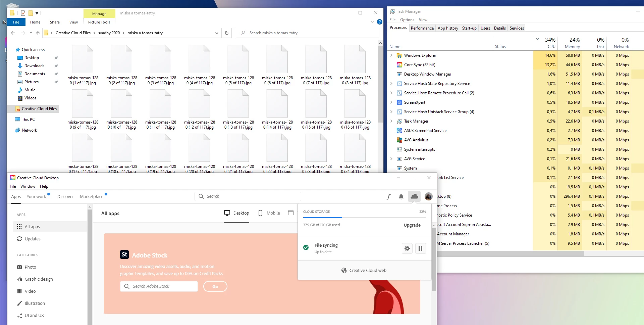Go up one folder in File Explorer
Image resolution: width=644 pixels, height=325 pixels.
coord(38,33)
